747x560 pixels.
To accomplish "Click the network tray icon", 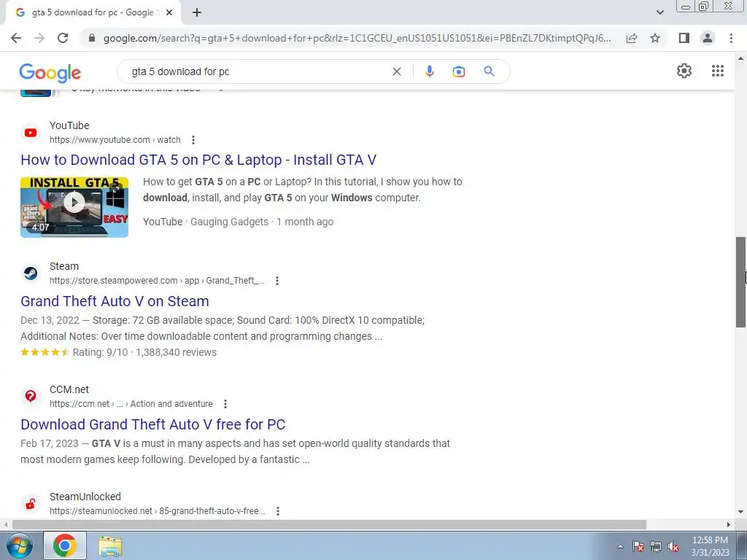I will pos(656,546).
